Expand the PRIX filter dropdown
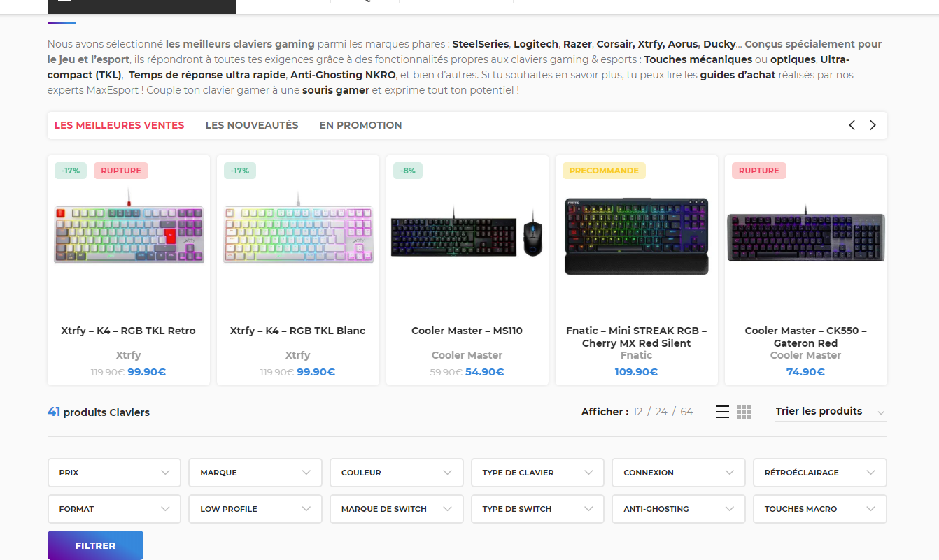This screenshot has height=560, width=939. 114,473
